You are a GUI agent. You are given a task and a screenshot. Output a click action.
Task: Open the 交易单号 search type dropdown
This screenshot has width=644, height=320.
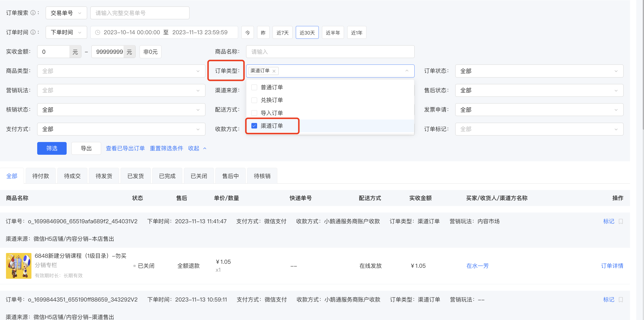tap(66, 13)
